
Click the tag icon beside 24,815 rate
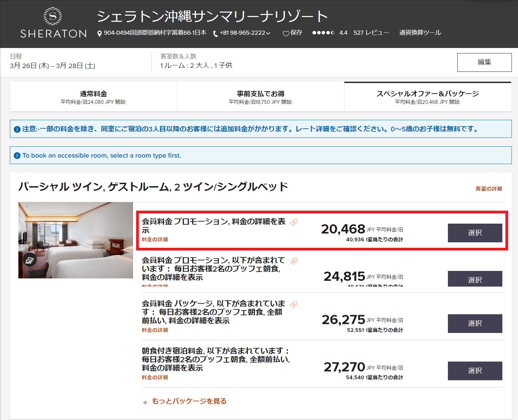[294, 261]
